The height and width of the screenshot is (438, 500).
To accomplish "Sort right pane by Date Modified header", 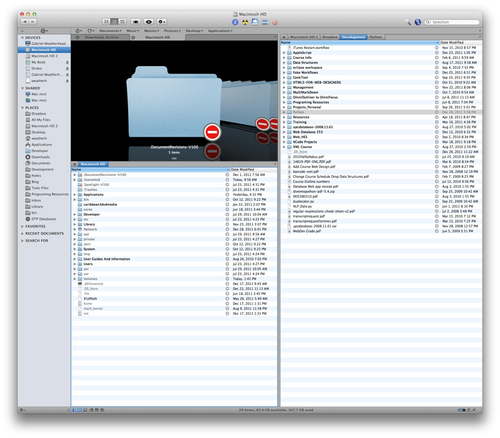I will coord(460,43).
